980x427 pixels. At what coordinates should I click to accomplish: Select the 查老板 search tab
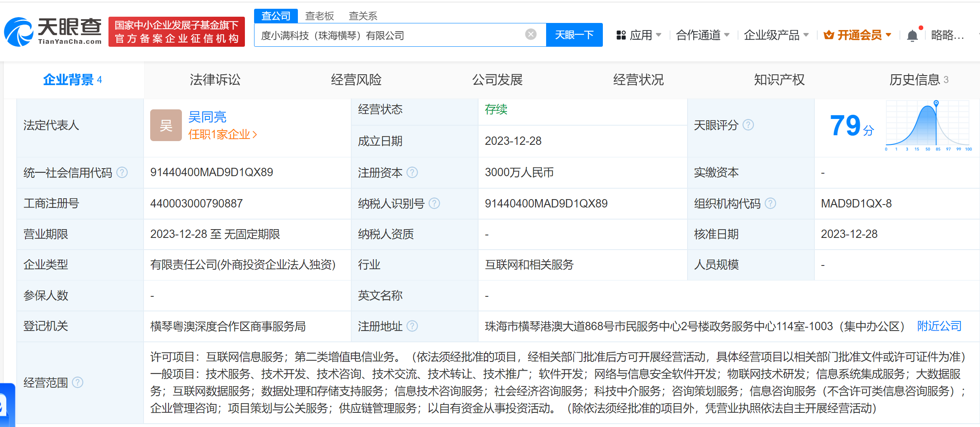319,16
